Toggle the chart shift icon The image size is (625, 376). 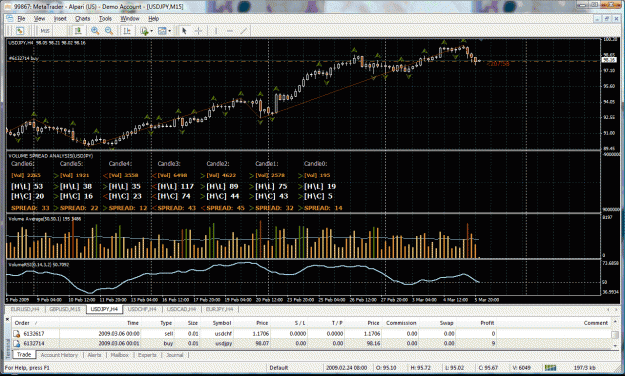[127, 31]
